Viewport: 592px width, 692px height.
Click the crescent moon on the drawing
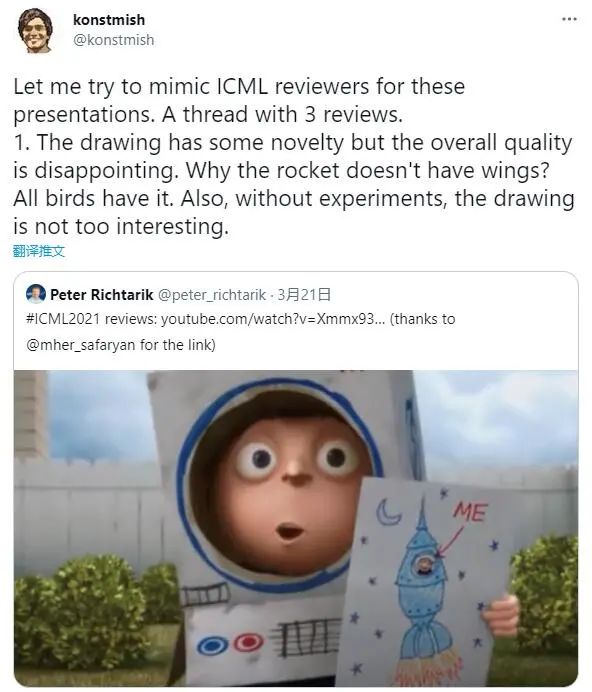point(388,513)
